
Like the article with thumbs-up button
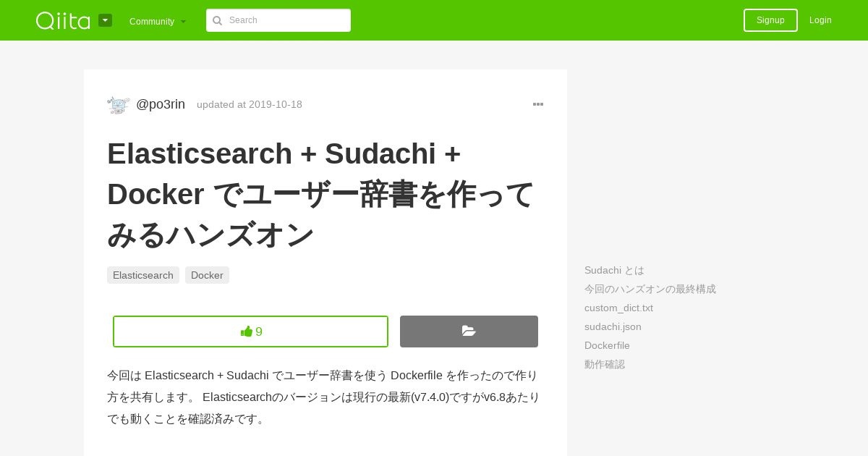coord(250,332)
